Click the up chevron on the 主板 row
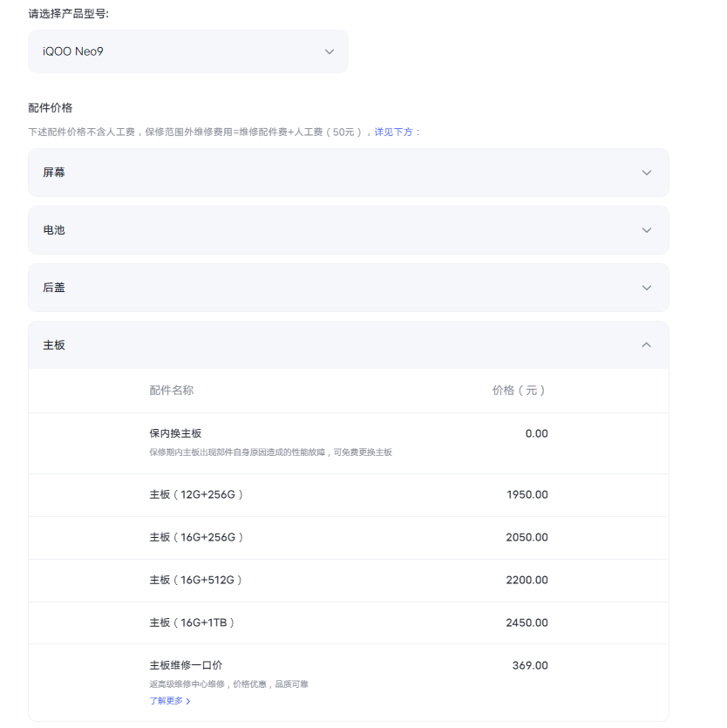 [x=646, y=345]
